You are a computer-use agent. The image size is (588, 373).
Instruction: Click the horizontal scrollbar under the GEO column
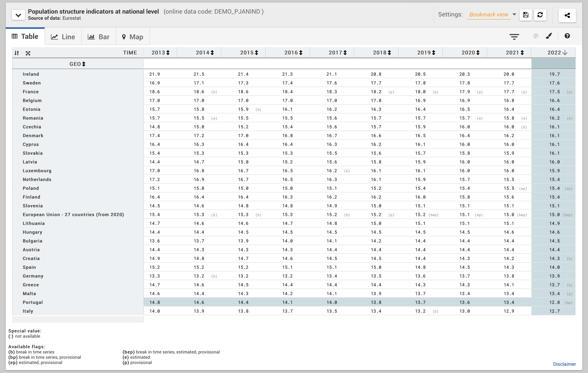pos(78,319)
